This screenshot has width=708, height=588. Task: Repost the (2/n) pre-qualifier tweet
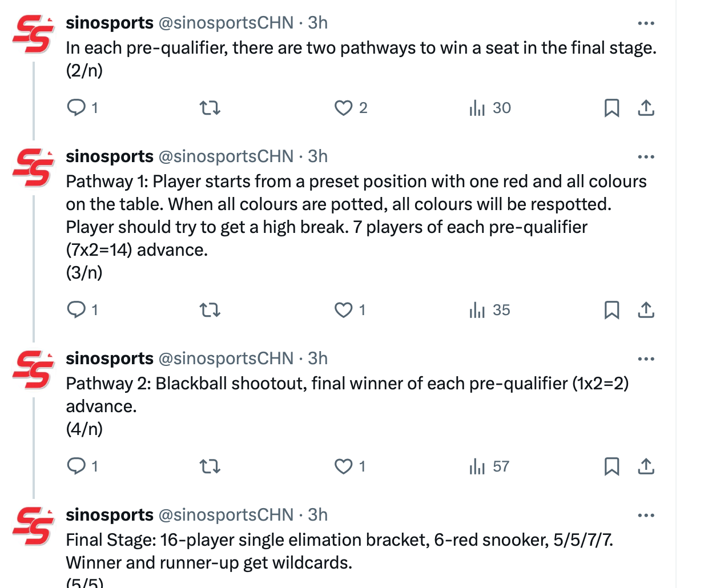[210, 107]
